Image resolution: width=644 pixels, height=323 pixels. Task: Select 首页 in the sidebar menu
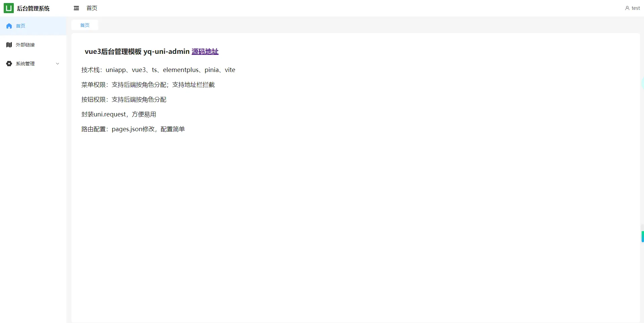point(33,26)
